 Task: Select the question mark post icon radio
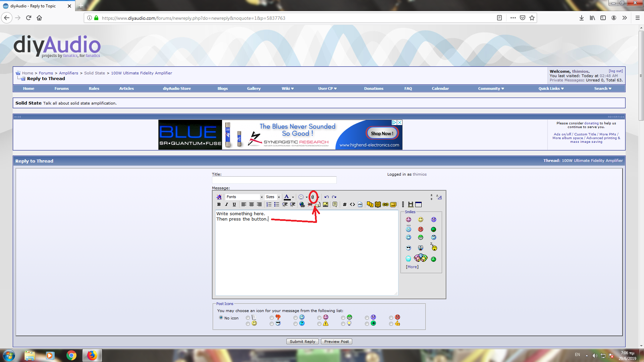click(x=296, y=324)
